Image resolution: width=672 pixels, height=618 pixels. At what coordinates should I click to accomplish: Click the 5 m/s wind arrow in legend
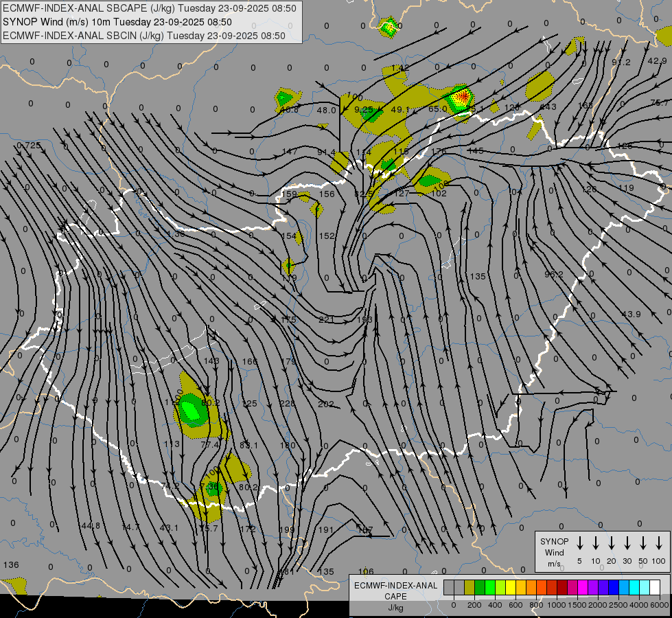[x=579, y=543]
